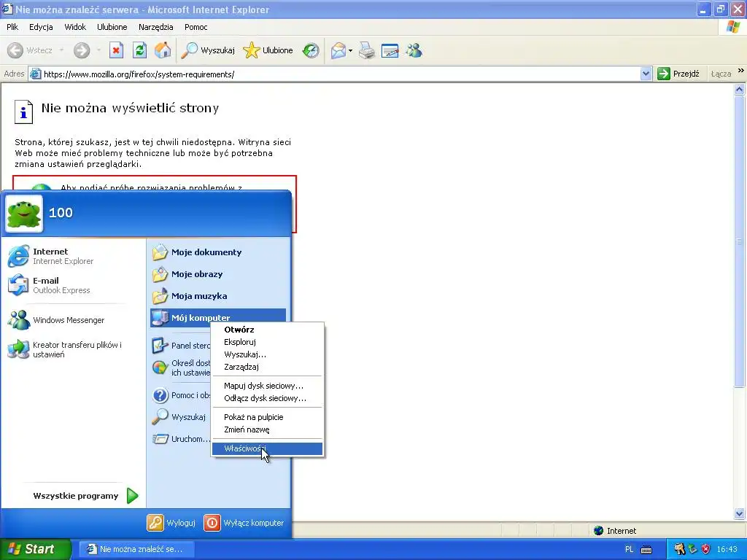Screen dimensions: 747x560
Task: Open Internet Explorer from Start menu
Action: click(x=73, y=256)
